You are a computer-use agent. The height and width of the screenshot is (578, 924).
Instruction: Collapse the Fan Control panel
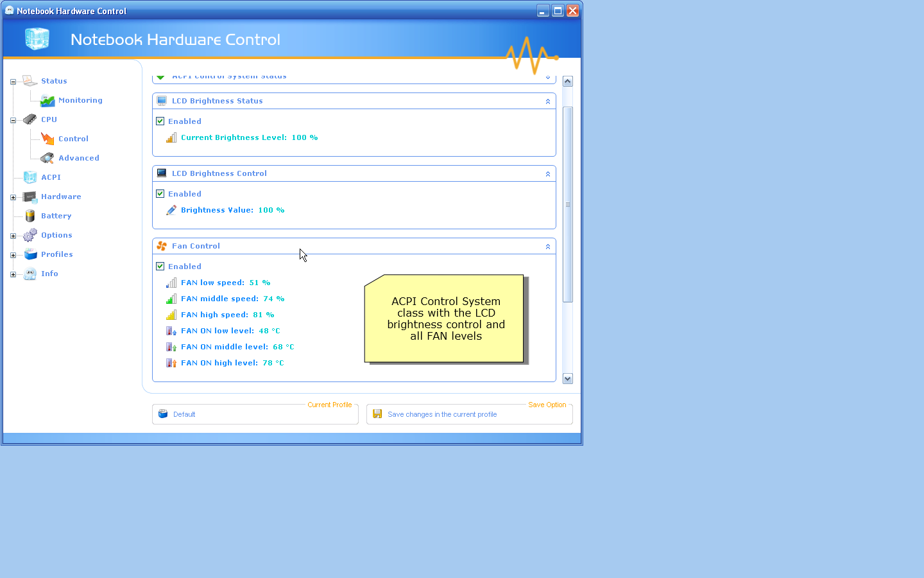click(x=548, y=247)
